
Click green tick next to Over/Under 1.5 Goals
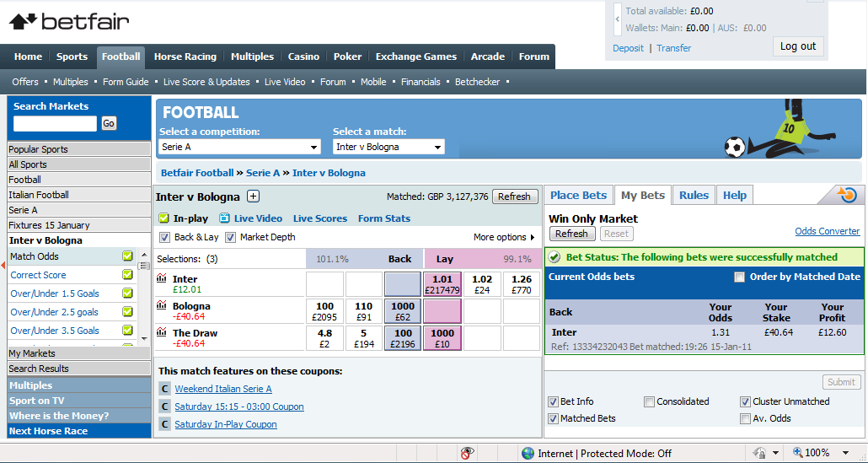[x=128, y=293]
